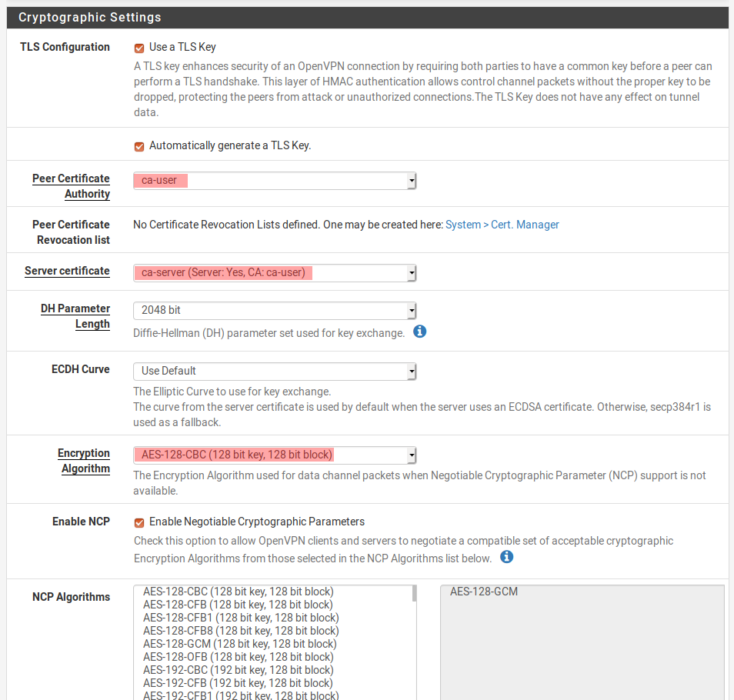Select AES-192-CBC in NCP Algorithms list
Viewport: 734px width, 700px height.
pos(239,670)
